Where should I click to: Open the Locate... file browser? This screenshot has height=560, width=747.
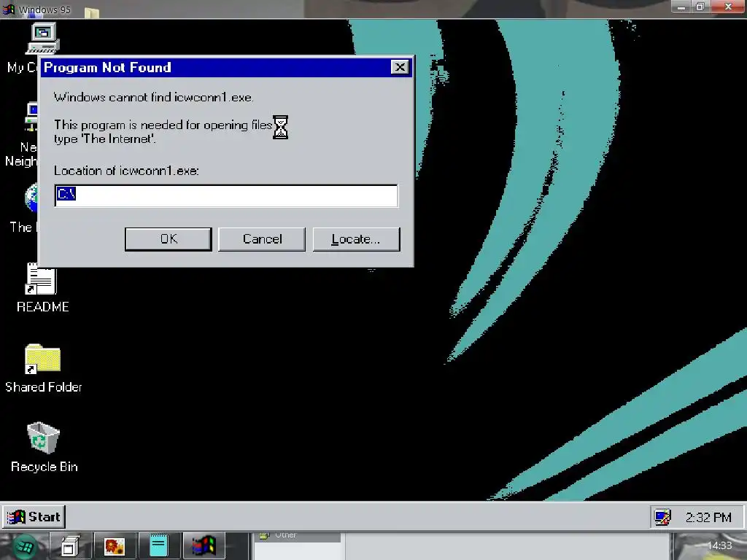[x=356, y=239]
